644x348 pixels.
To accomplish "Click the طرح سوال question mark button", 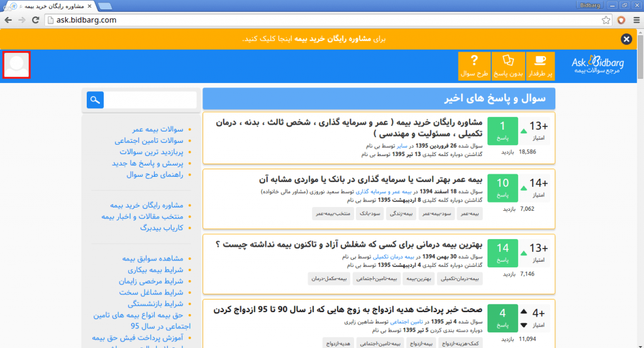I will [474, 65].
